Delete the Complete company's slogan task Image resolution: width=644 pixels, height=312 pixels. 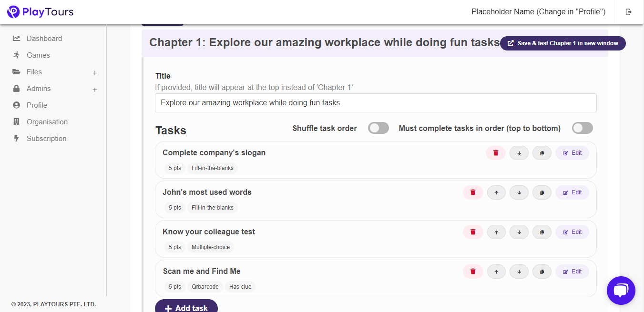coord(496,153)
